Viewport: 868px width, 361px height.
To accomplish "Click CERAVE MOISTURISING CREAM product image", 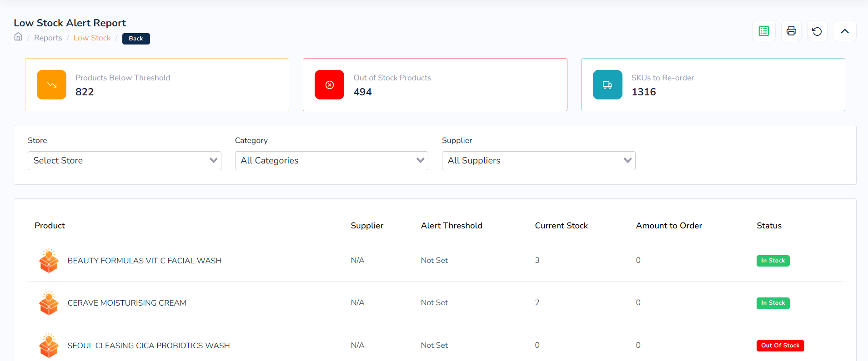I will 49,303.
